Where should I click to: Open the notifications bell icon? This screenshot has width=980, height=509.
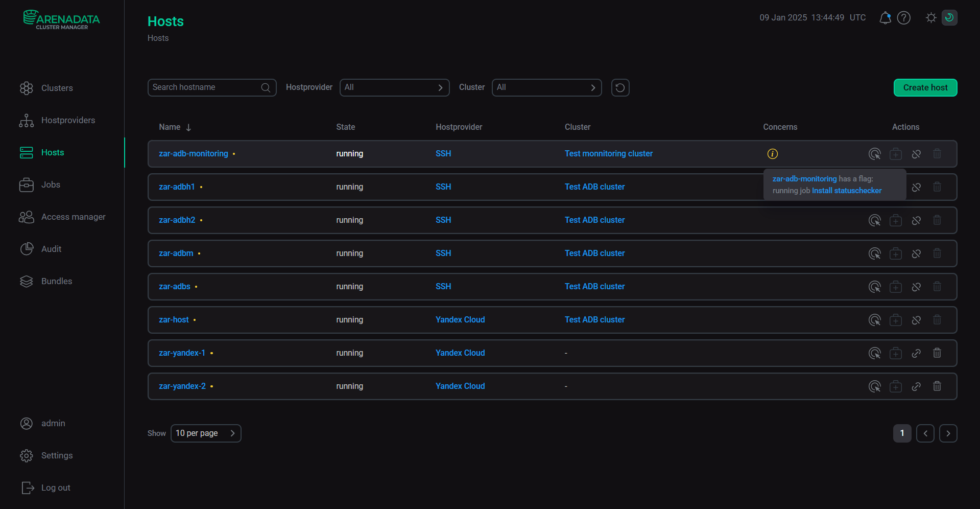(885, 18)
